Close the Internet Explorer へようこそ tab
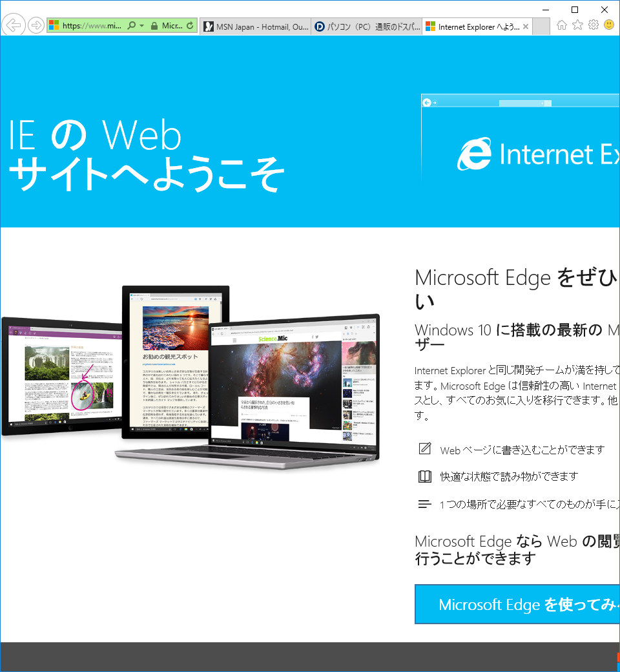The image size is (620, 672). pos(526,26)
